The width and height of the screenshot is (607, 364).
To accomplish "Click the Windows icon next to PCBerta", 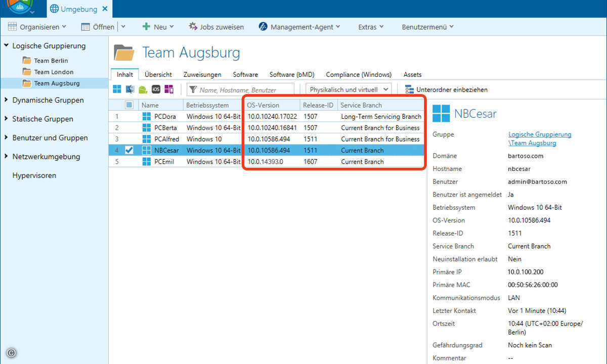I will pos(147,127).
